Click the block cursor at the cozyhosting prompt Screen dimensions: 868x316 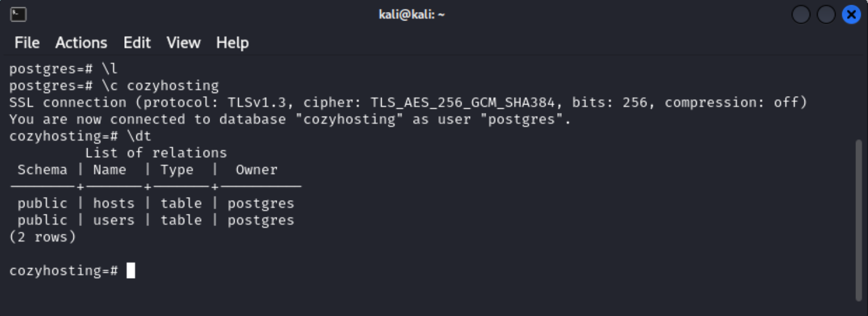click(x=131, y=271)
